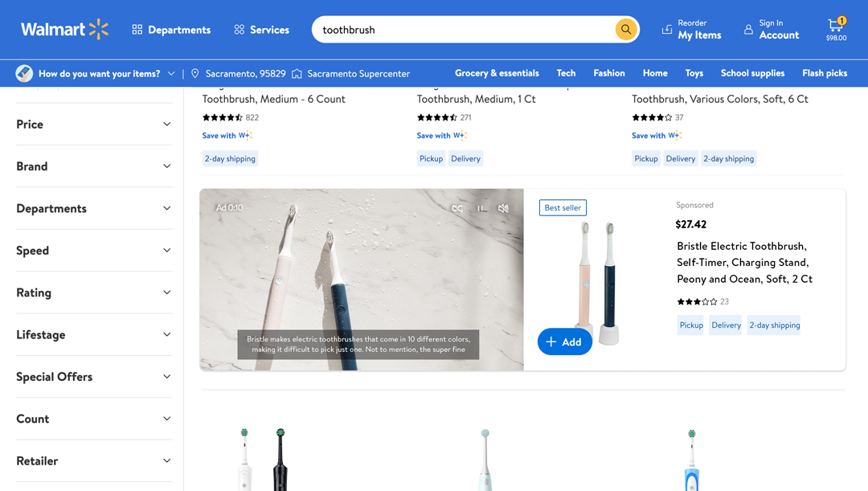Open the white and black electric toothbrush pair image

tap(264, 459)
